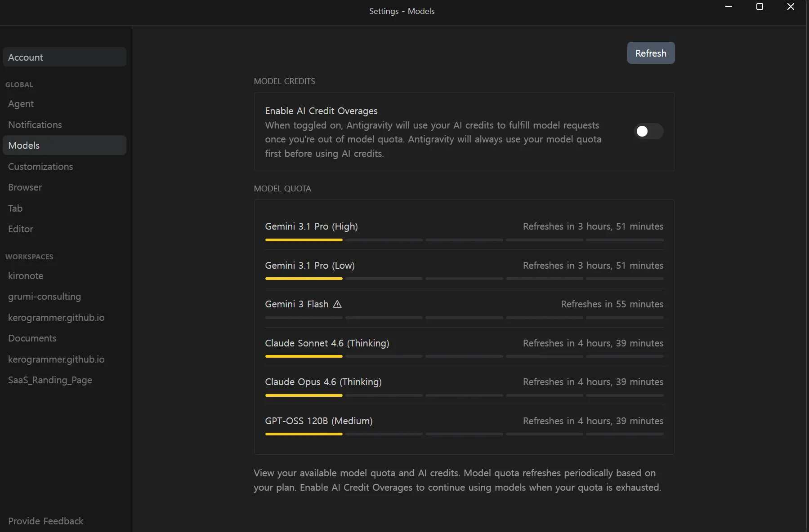The height and width of the screenshot is (532, 809).
Task: Toggle Enable AI Credit Overages switch
Action: point(648,131)
